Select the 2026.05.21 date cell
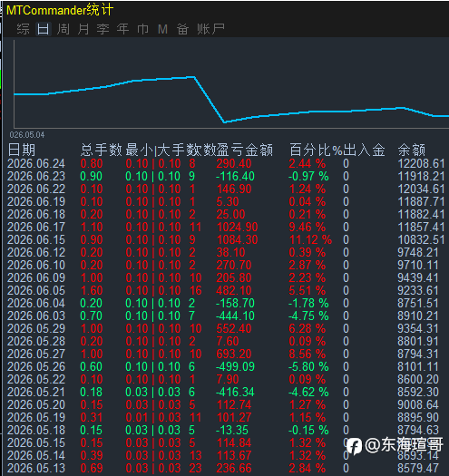The height and width of the screenshot is (476, 449). (36, 393)
